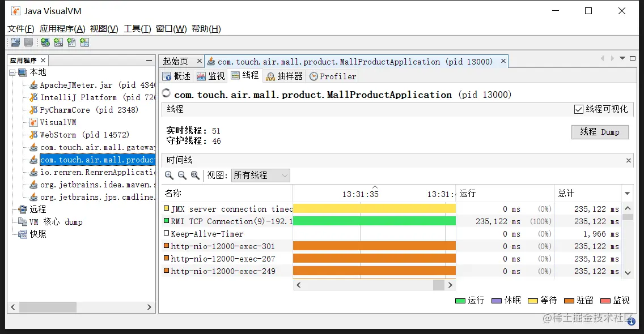The width and height of the screenshot is (644, 334).
Task: Select WebStorm (pid 14572) node
Action: coord(79,135)
